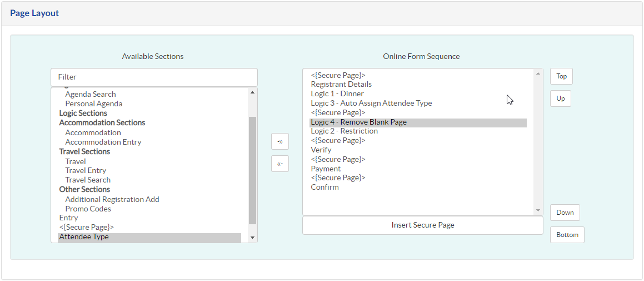
Task: Select the Travel Sections heading
Action: [x=84, y=151]
